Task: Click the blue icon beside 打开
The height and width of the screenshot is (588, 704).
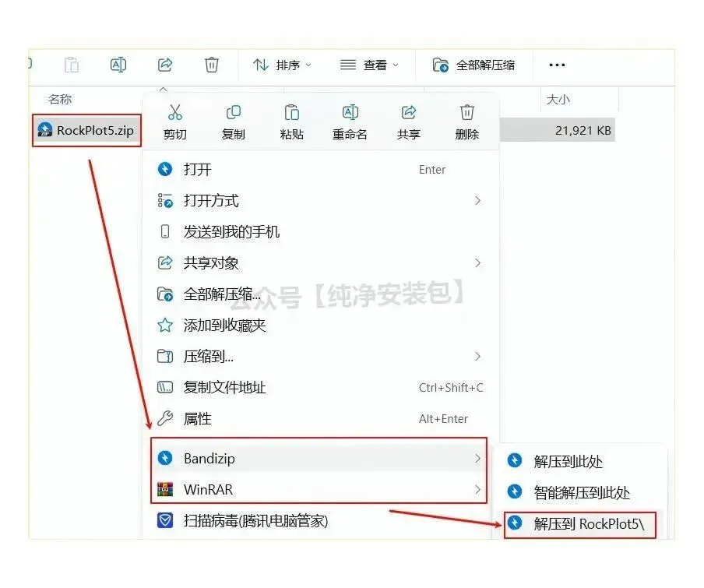Action: coord(165,169)
